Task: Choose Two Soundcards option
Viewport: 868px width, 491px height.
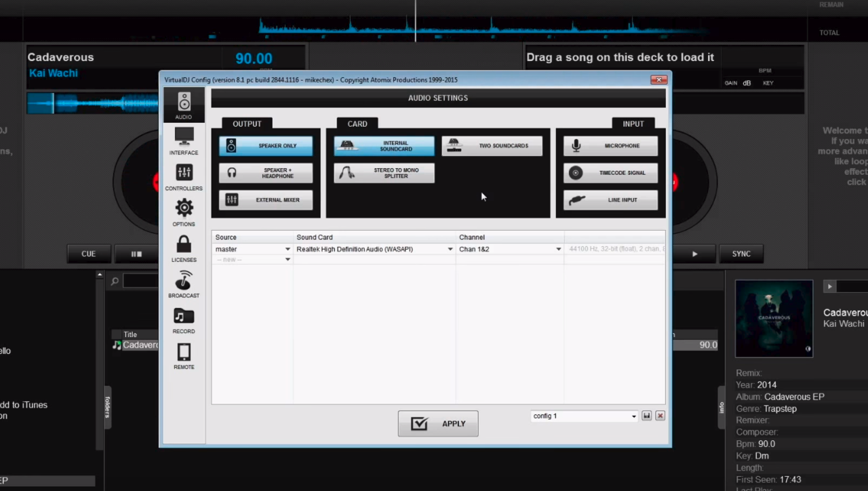Action: [x=492, y=146]
